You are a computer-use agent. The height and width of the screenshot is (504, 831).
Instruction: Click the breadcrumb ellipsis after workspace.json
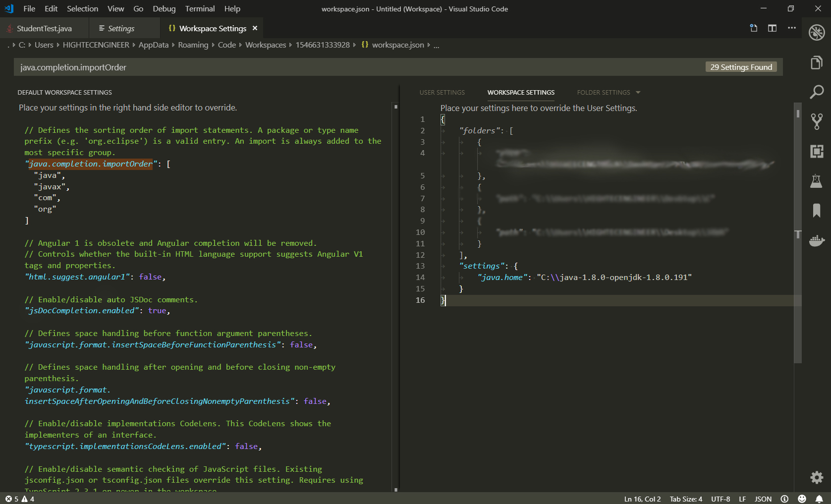tap(436, 45)
